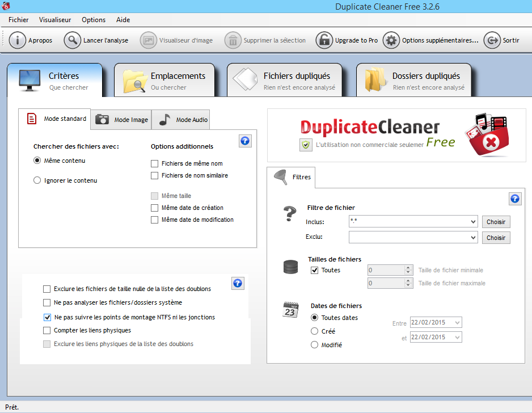532x413 pixels.
Task: Uncheck the Toutes file sizes checkbox
Action: 315,270
